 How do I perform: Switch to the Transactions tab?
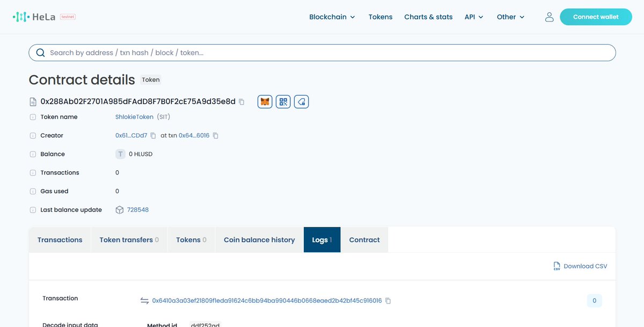(60, 240)
